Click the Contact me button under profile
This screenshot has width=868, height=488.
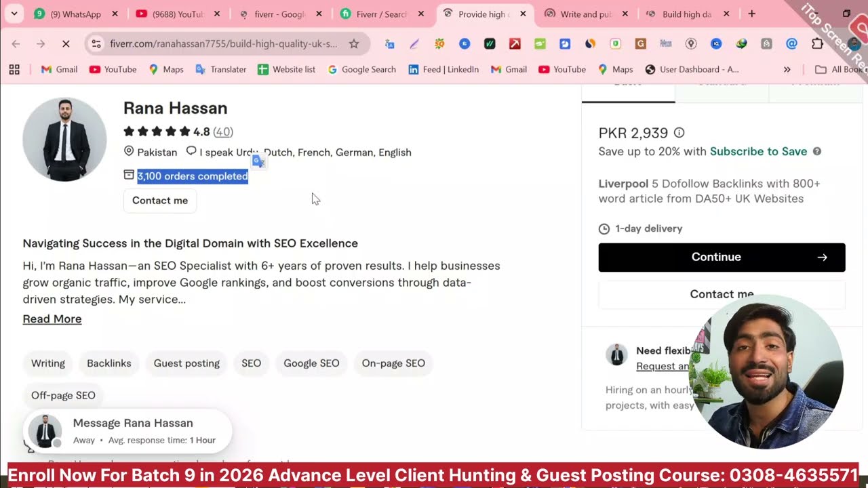pyautogui.click(x=160, y=201)
